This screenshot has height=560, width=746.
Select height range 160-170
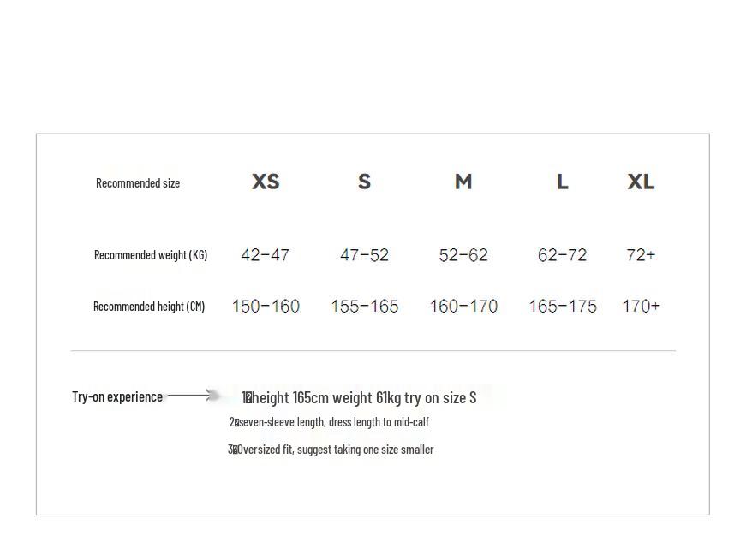click(x=463, y=306)
